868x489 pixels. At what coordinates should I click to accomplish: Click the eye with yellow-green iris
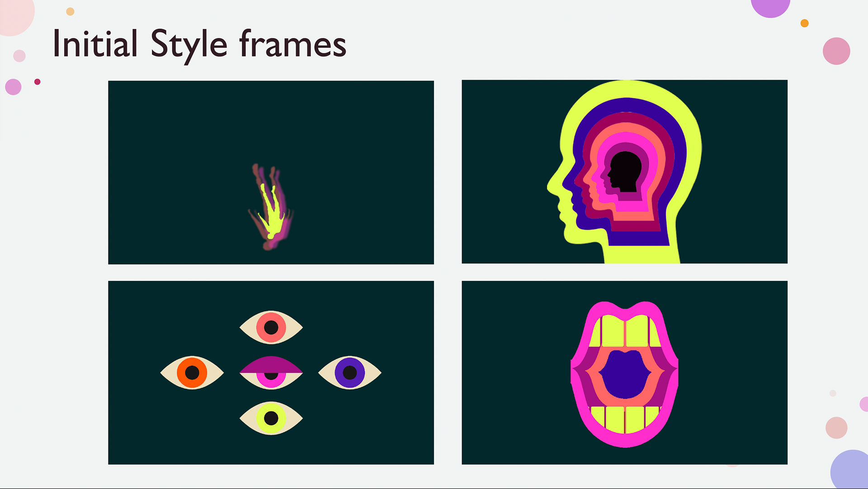(x=271, y=418)
